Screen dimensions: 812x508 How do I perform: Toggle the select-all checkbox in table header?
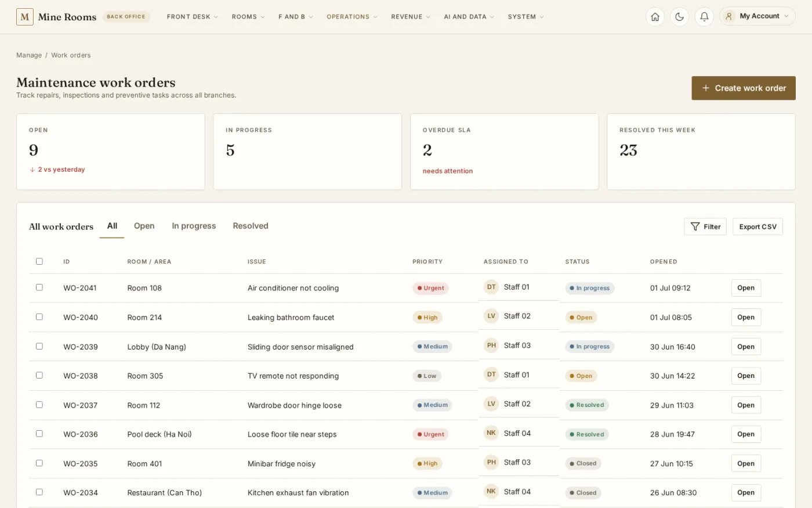(39, 261)
